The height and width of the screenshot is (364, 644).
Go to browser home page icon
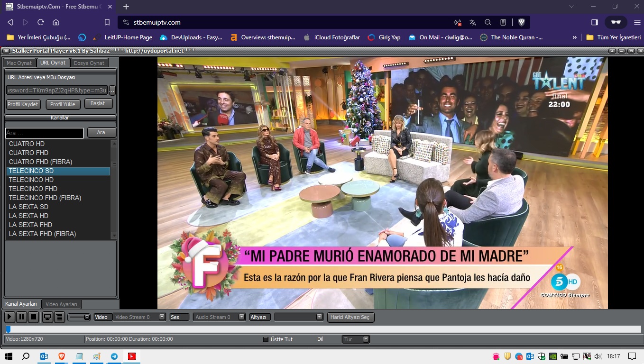[x=56, y=22]
